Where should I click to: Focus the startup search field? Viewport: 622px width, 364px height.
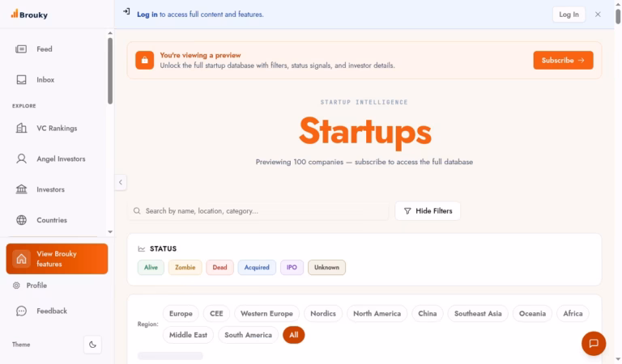(258, 211)
